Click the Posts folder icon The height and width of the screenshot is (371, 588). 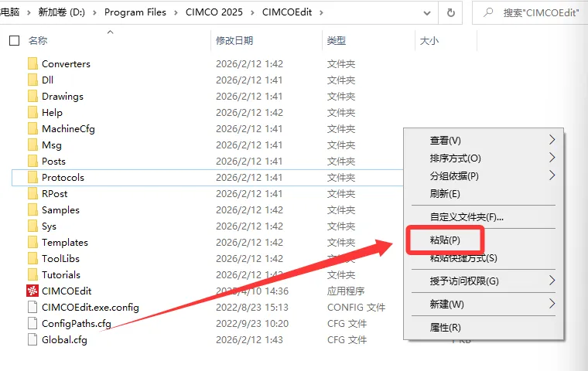32,161
